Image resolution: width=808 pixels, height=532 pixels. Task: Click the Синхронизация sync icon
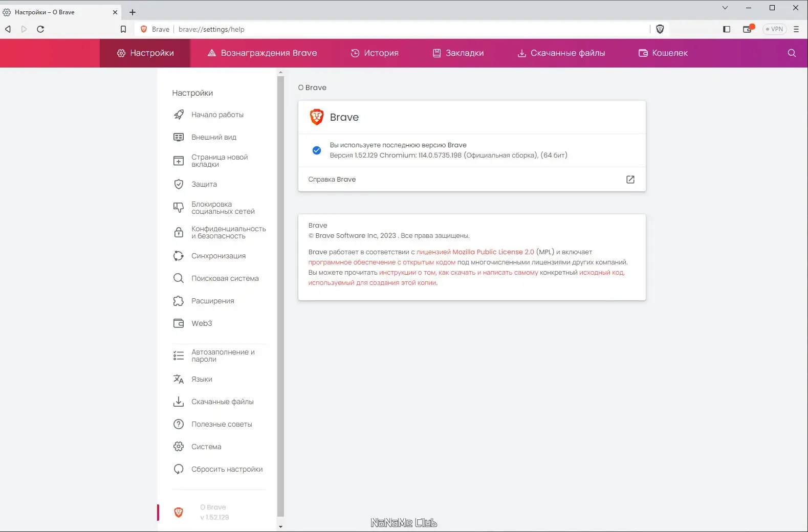pyautogui.click(x=179, y=256)
